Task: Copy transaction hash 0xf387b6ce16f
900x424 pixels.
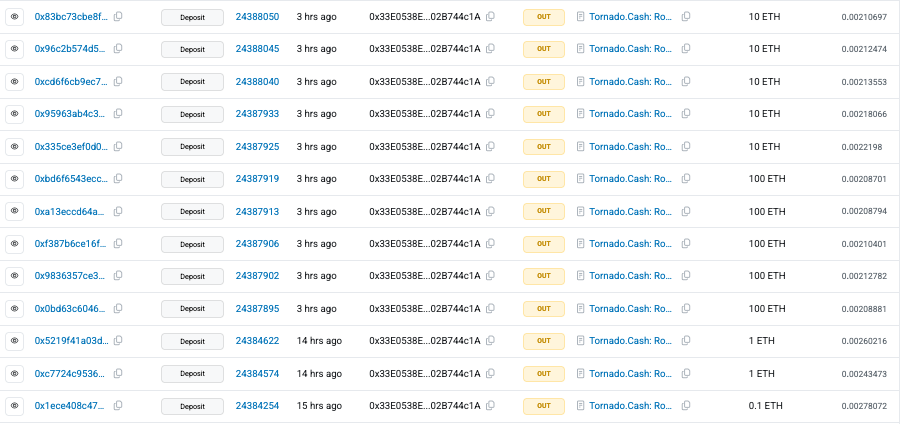Action: pos(118,244)
